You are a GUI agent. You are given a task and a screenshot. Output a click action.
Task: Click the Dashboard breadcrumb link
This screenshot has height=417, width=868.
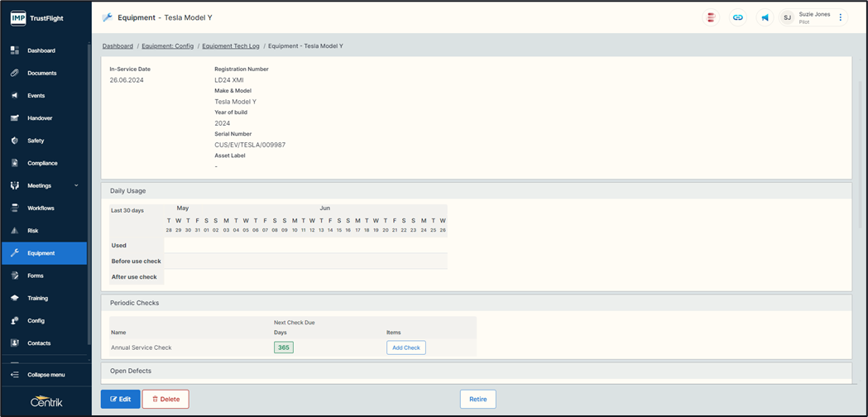click(x=117, y=46)
